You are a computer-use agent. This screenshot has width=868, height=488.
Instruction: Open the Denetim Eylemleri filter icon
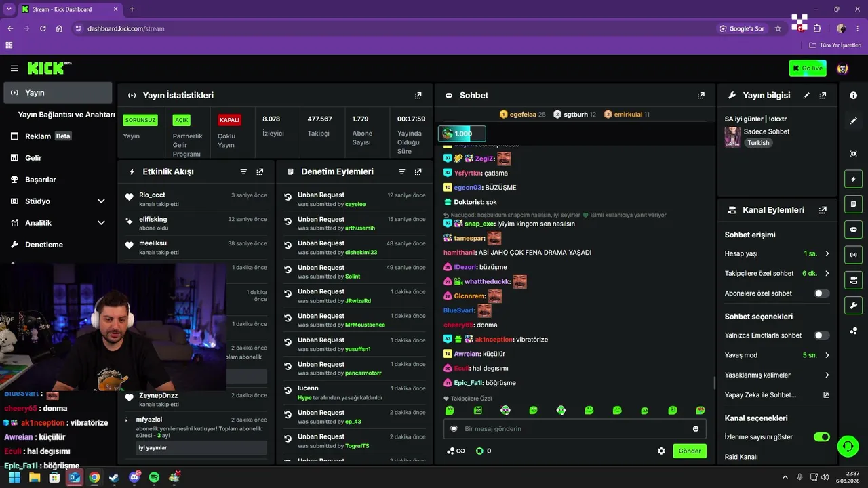pos(401,172)
